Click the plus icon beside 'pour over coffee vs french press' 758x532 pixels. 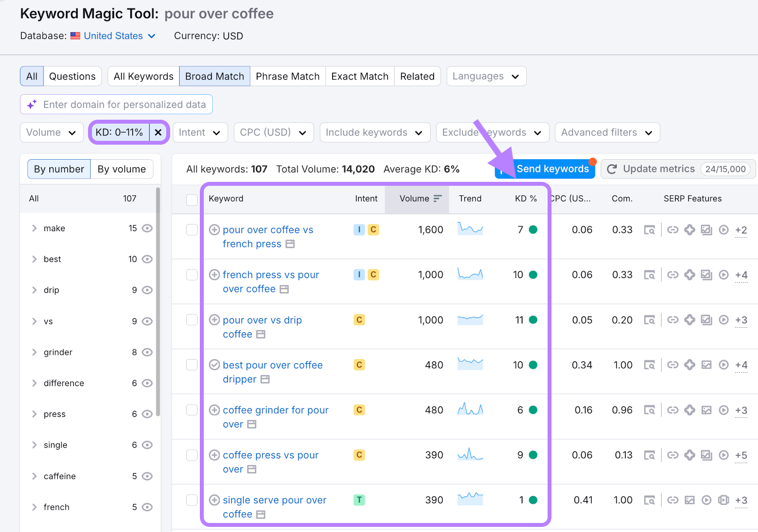[x=214, y=230]
